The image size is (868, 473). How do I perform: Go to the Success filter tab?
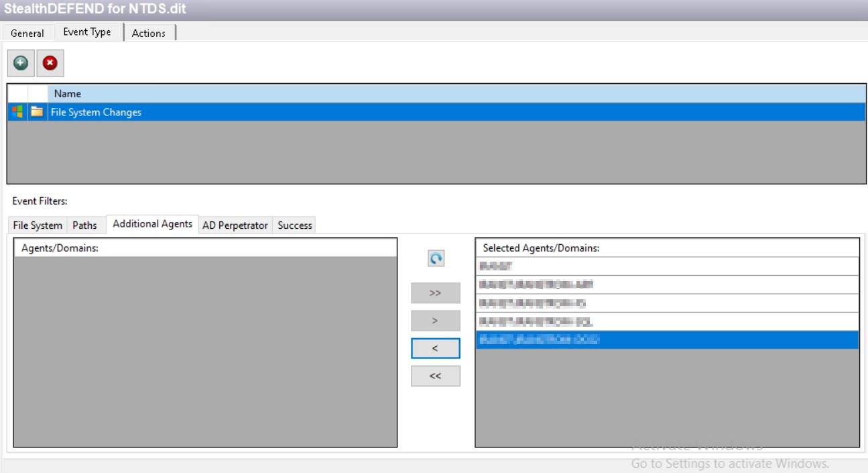pyautogui.click(x=295, y=225)
